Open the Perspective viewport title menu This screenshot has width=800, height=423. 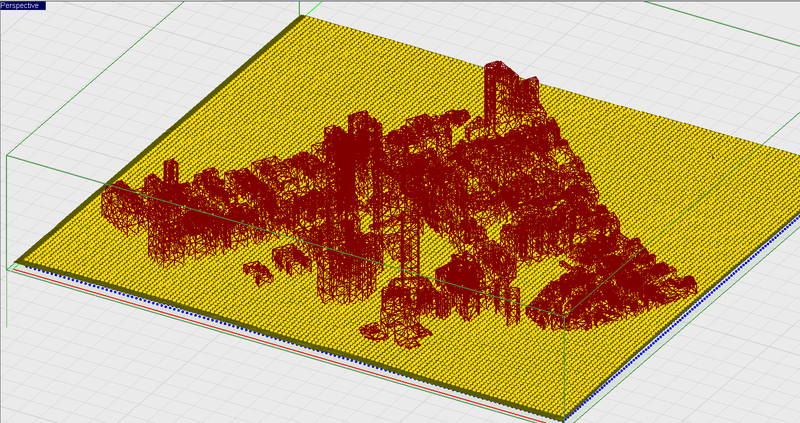(x=23, y=5)
